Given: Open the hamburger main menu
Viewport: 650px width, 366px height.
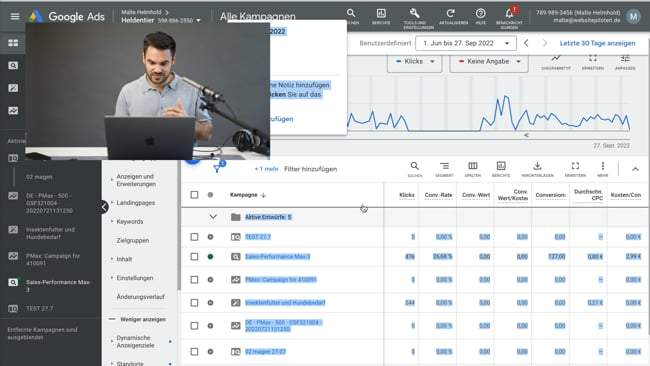Looking at the screenshot, I should point(15,17).
